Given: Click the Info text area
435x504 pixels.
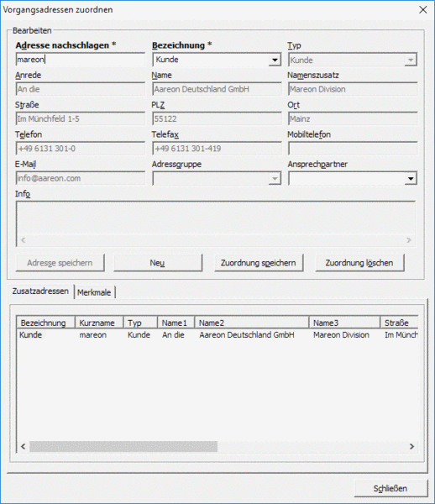Looking at the screenshot, I should click(x=216, y=224).
